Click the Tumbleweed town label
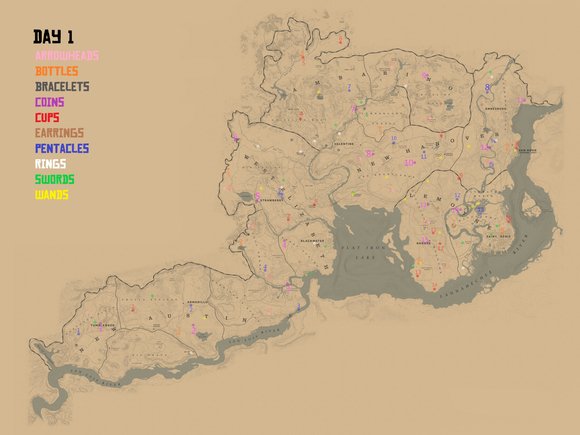The height and width of the screenshot is (435, 580). [x=103, y=326]
